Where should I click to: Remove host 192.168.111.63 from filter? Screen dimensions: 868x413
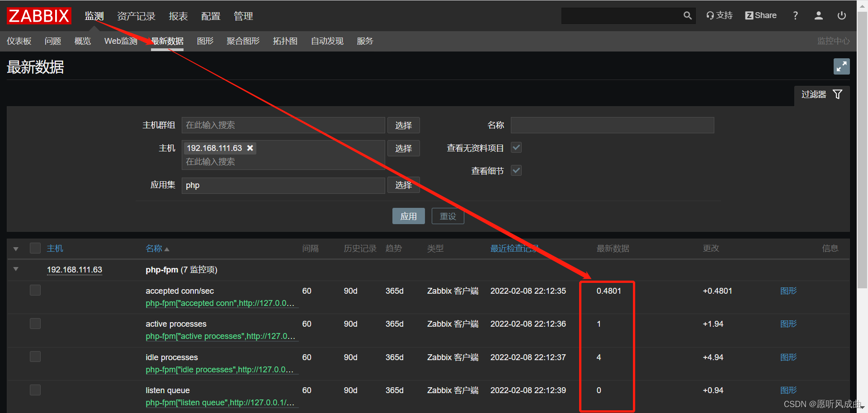[x=250, y=148]
